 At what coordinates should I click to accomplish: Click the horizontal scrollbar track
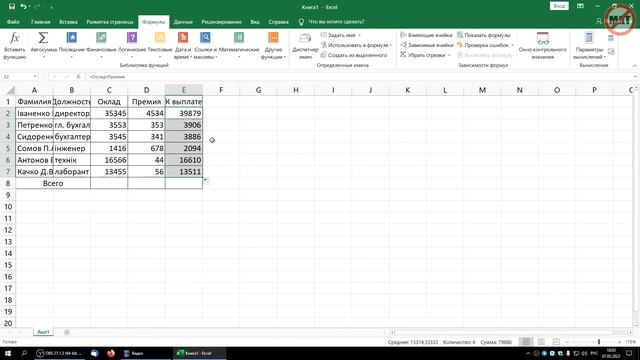coord(510,332)
